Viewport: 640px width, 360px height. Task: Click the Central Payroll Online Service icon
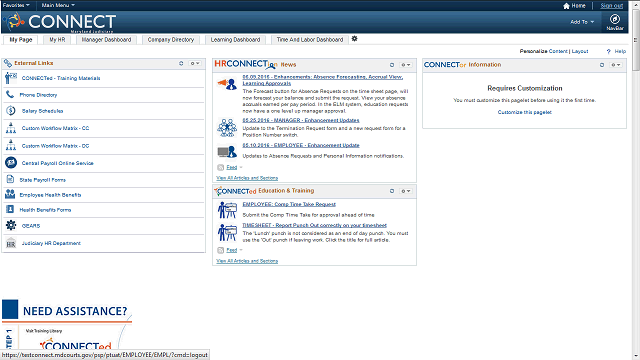tap(11, 163)
